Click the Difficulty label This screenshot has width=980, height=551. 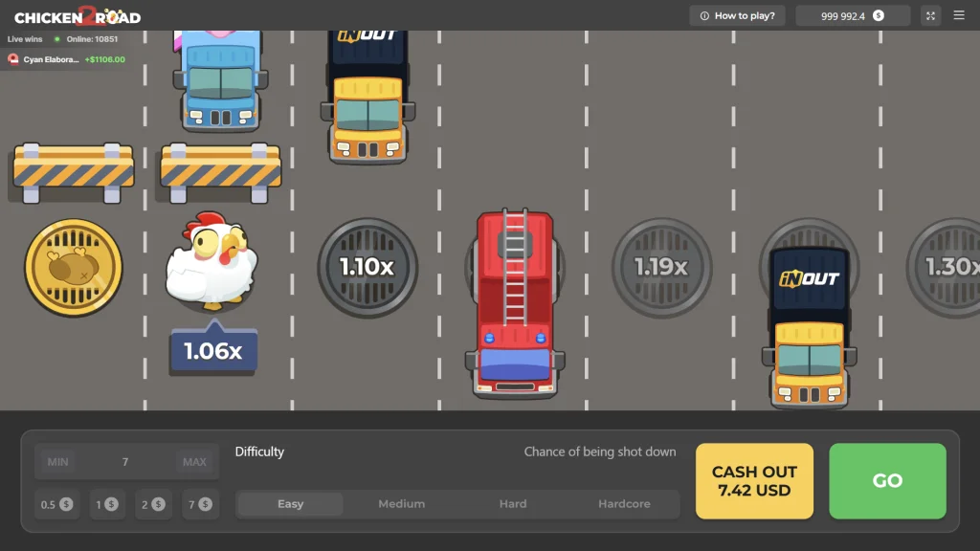pyautogui.click(x=259, y=452)
